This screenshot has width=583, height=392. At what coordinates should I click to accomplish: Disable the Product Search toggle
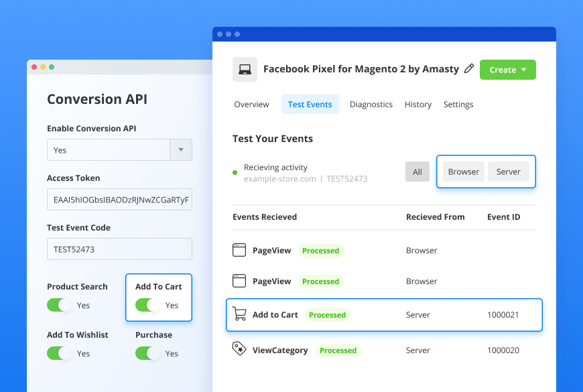59,304
